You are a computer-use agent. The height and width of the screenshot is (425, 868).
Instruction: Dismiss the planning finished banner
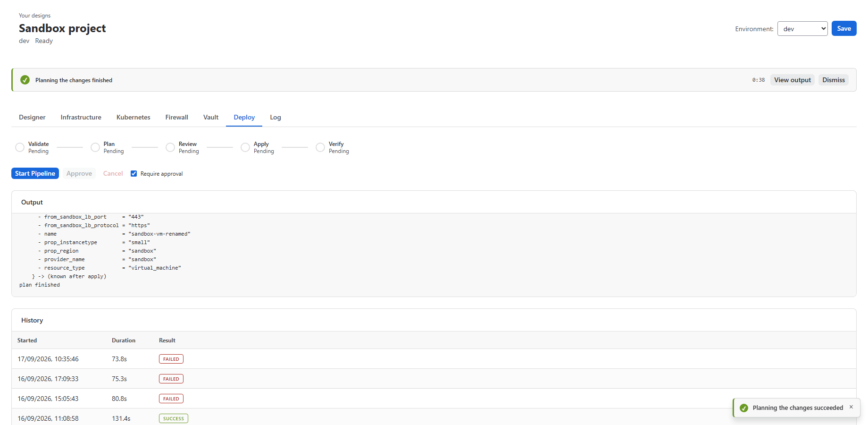coord(834,80)
